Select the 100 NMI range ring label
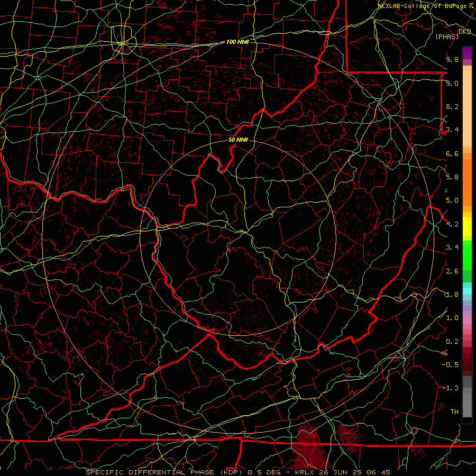Image resolution: width=476 pixels, height=476 pixels. click(x=237, y=42)
